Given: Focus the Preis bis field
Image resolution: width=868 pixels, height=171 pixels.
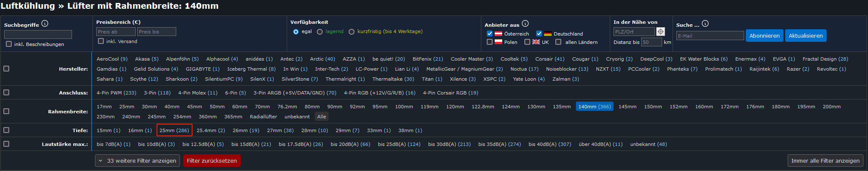Looking at the screenshot, I should [157, 32].
